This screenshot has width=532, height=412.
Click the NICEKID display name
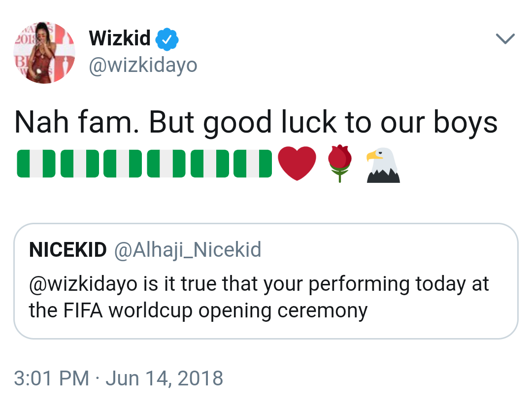(67, 250)
